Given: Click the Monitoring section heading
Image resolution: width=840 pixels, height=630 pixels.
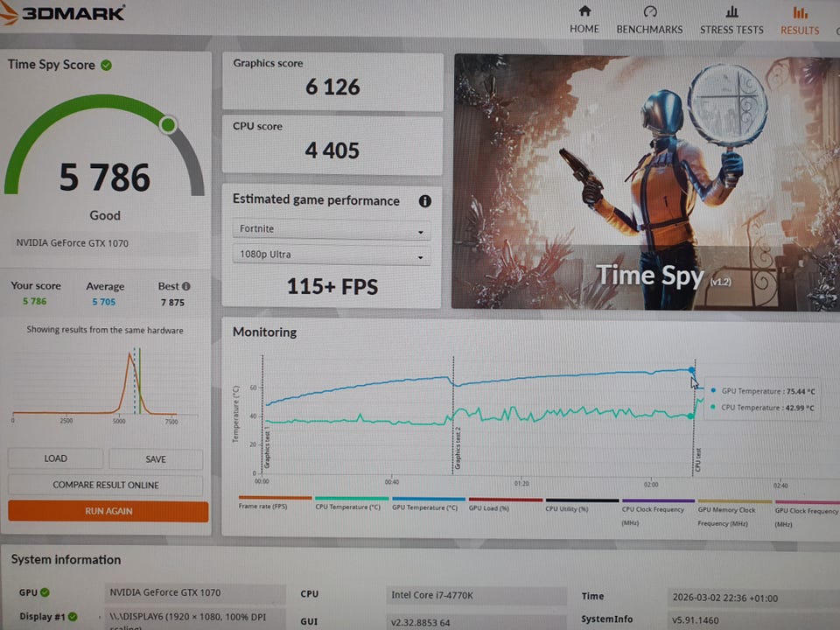Looking at the screenshot, I should 264,332.
